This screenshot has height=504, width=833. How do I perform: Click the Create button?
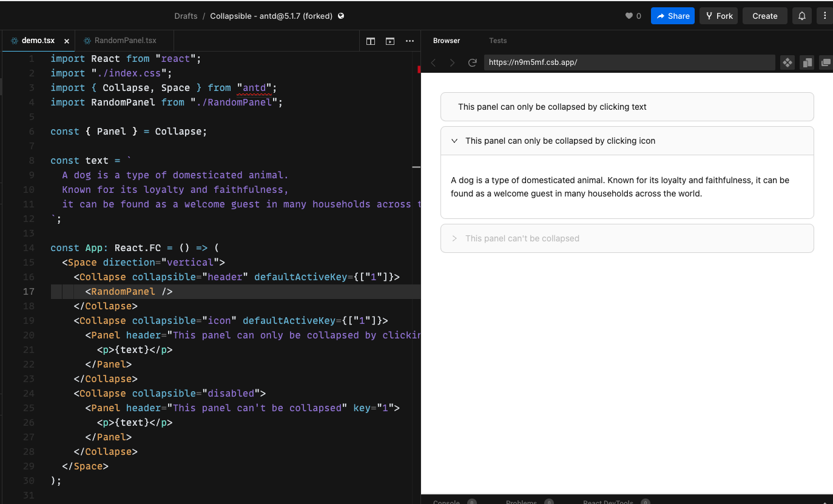[764, 16]
